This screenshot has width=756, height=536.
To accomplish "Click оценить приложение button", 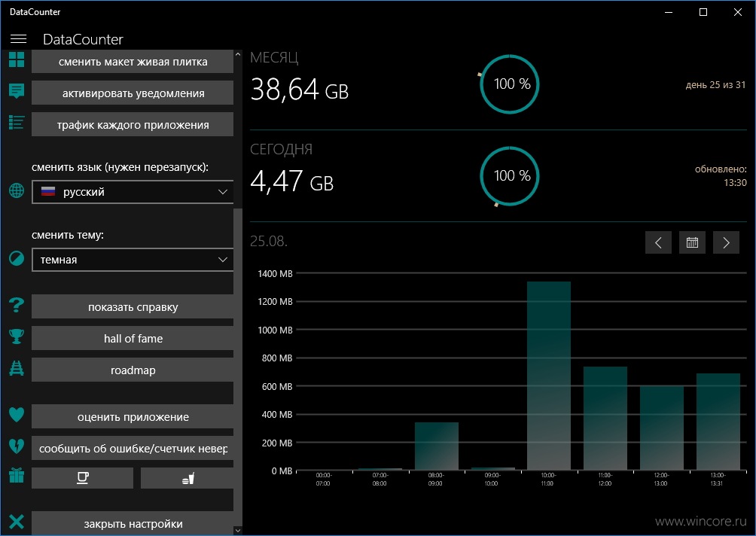I will coord(133,416).
